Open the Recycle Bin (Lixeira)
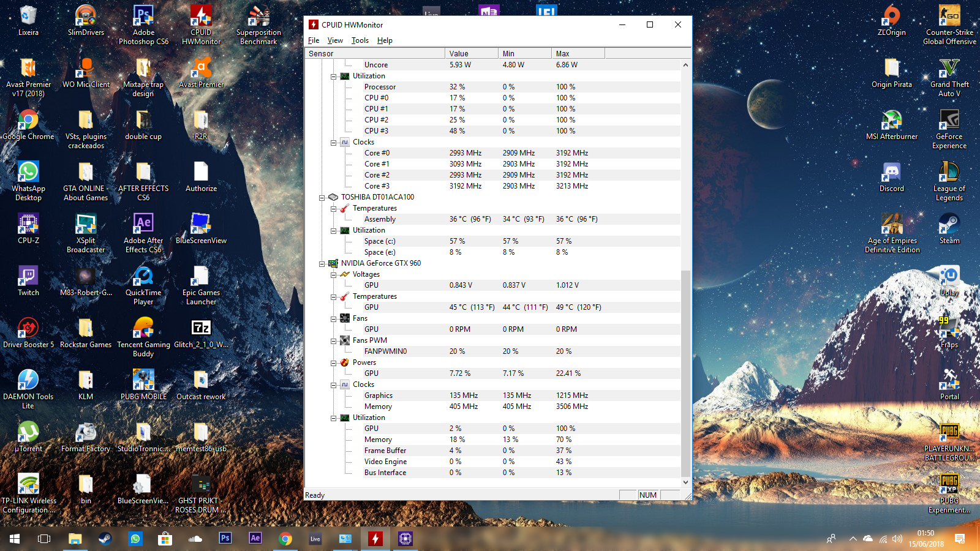980x551 pixels. (x=28, y=20)
